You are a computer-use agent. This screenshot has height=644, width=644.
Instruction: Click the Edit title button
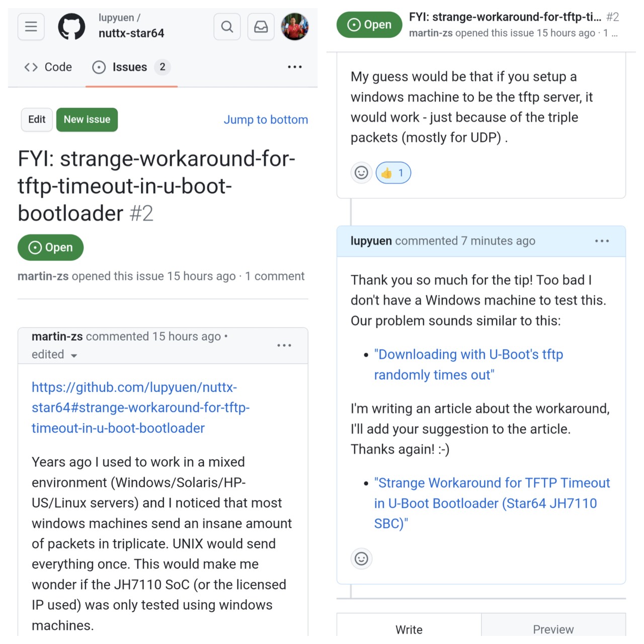(37, 120)
